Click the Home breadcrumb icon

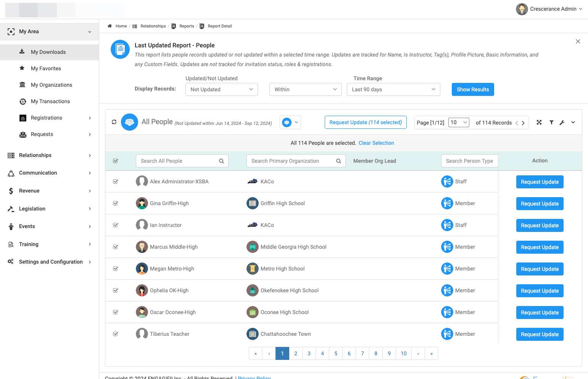[110, 26]
